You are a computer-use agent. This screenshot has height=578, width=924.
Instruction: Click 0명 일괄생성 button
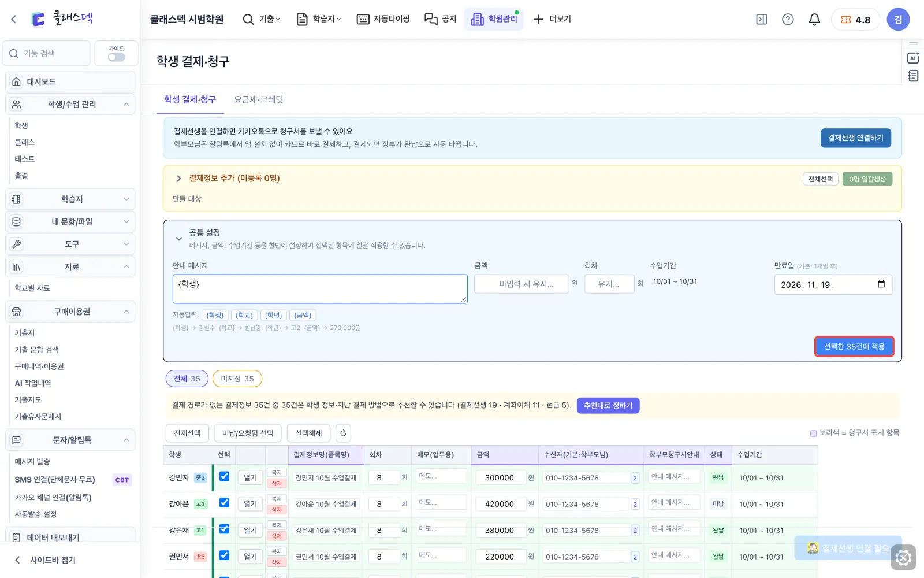tap(867, 179)
